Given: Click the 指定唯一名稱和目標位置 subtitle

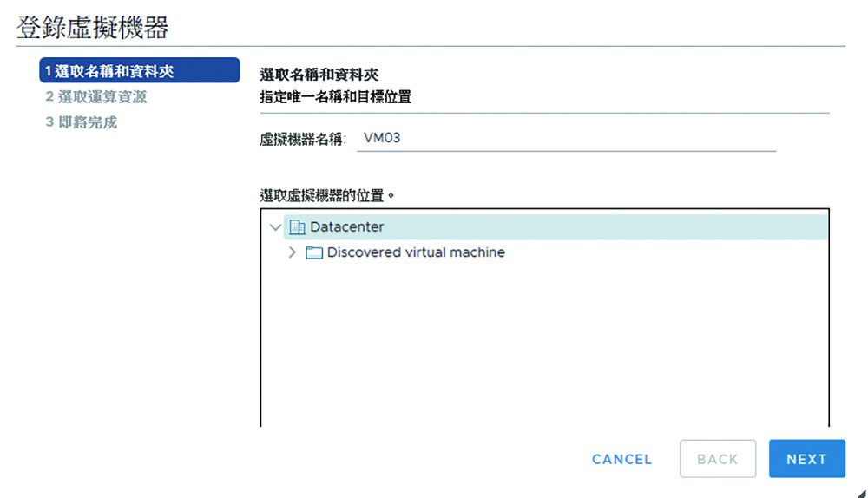Looking at the screenshot, I should (x=335, y=97).
